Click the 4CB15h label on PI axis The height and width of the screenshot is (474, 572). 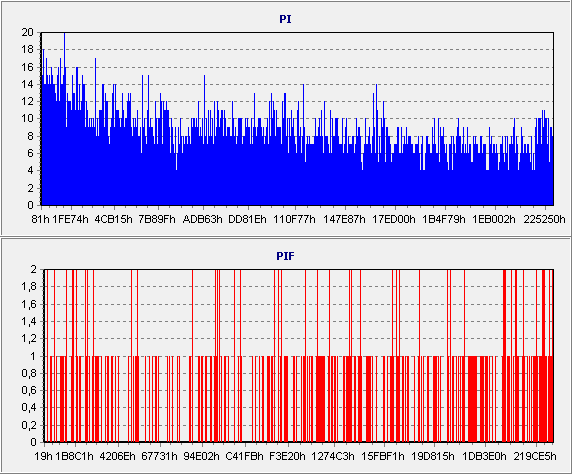coord(113,219)
